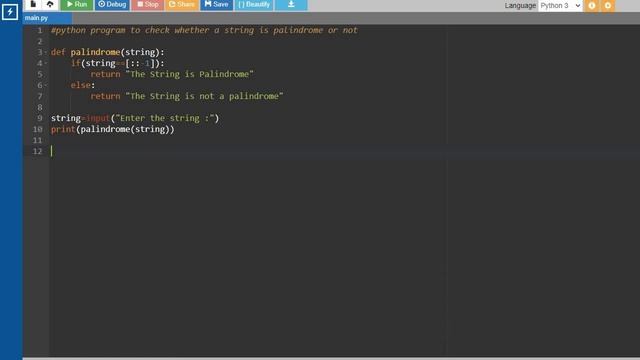640x360 pixels.
Task: Click the orange info icon button
Action: (x=592, y=6)
